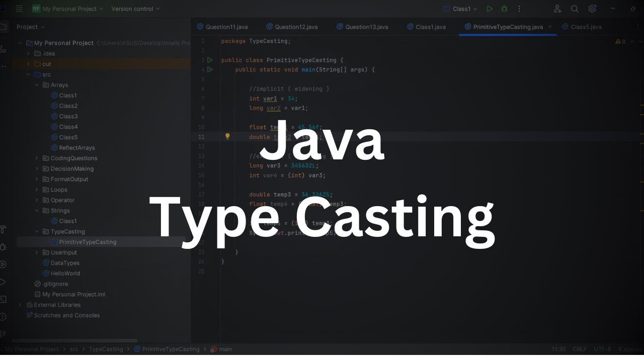Expand the DecisionMaking package
This screenshot has width=644, height=362.
(37, 169)
